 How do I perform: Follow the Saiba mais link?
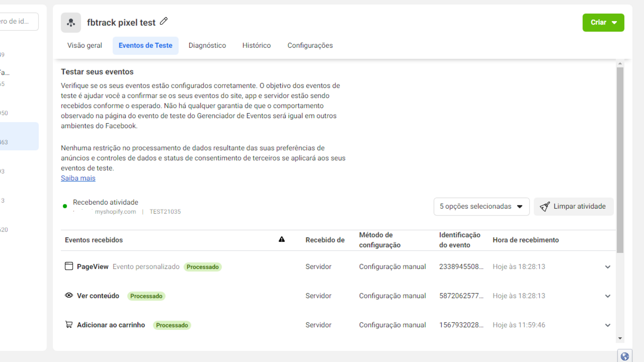[x=78, y=178]
